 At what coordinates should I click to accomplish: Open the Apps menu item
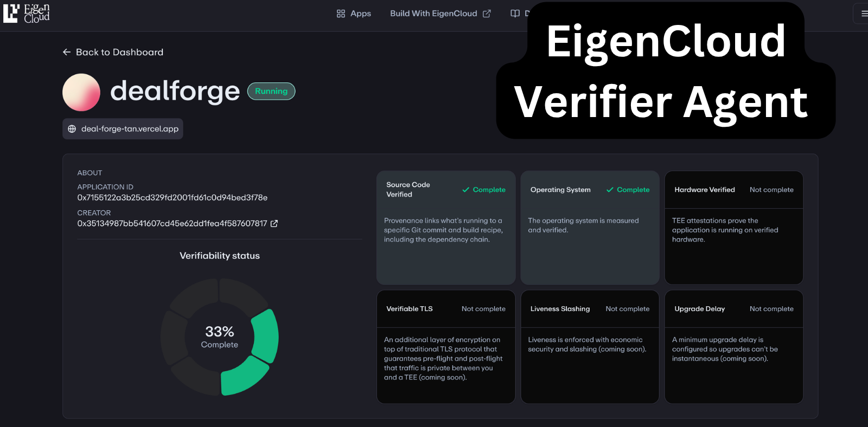(354, 14)
